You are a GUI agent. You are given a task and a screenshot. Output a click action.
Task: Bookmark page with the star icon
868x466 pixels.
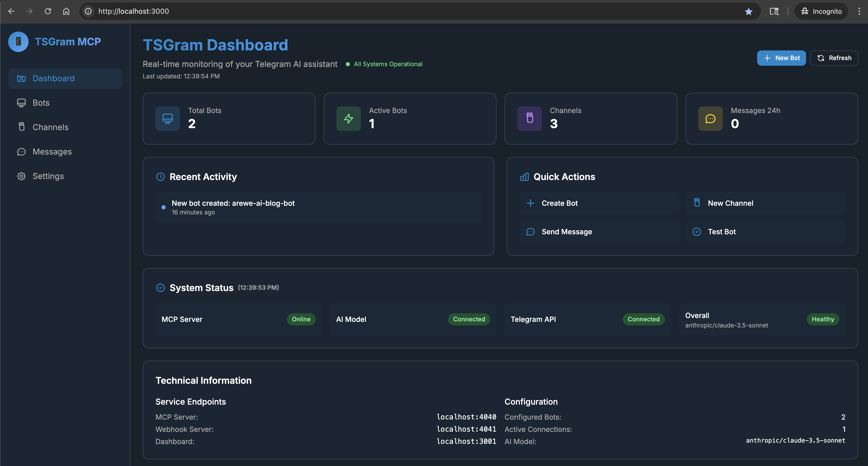[748, 11]
